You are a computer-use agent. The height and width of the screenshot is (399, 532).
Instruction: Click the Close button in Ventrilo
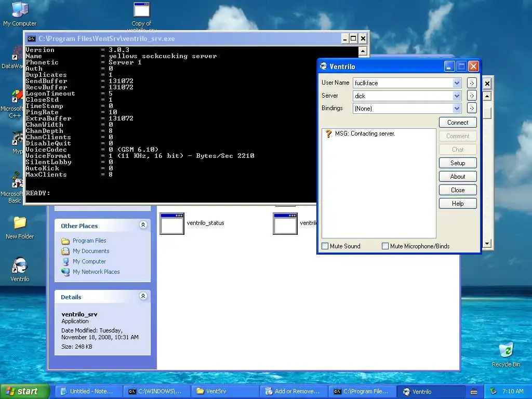[458, 190]
